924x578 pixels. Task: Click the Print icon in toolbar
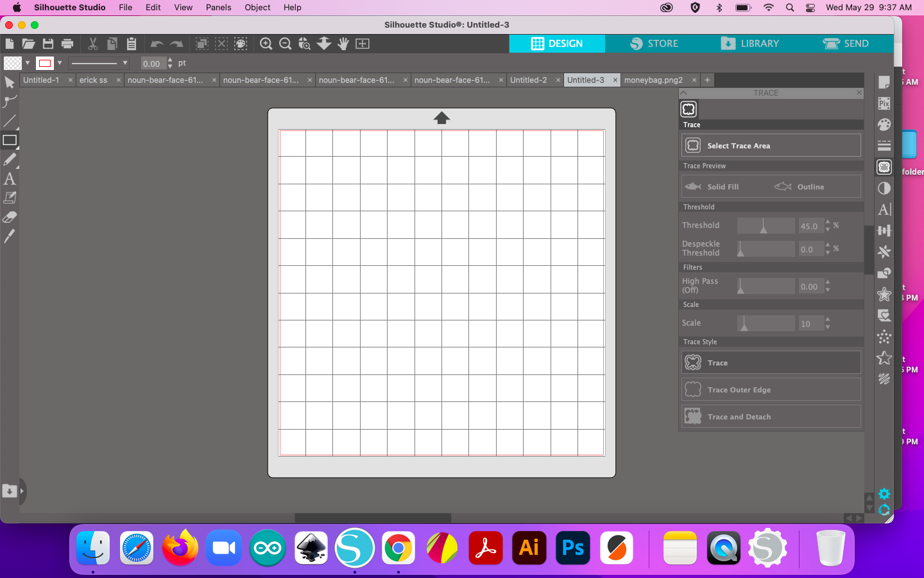point(67,44)
